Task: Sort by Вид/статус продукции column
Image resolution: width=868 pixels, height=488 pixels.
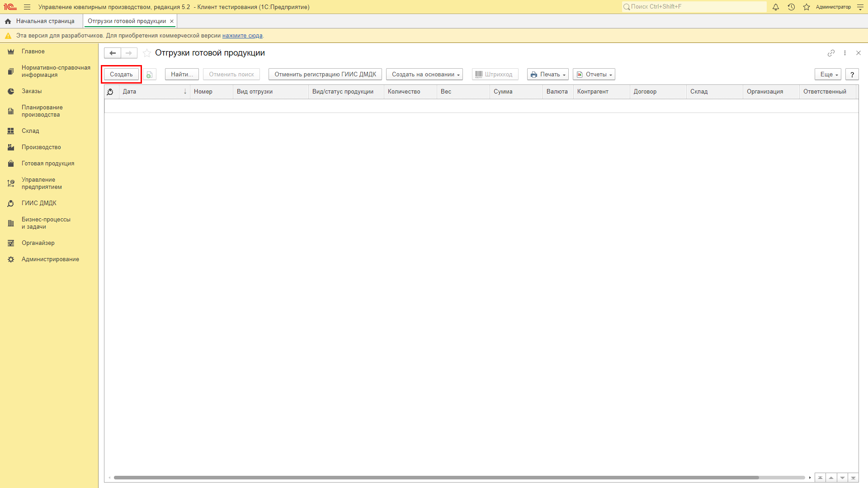Action: [346, 92]
